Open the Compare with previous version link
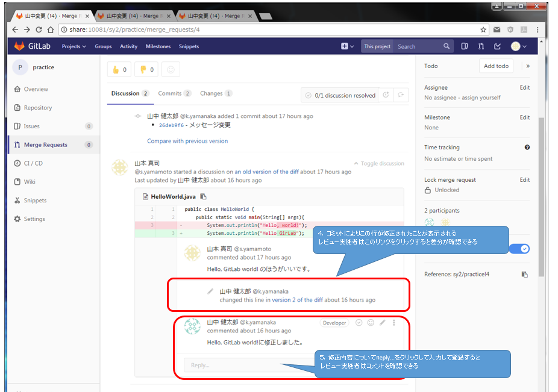Image resolution: width=558 pixels, height=392 pixels. [187, 141]
